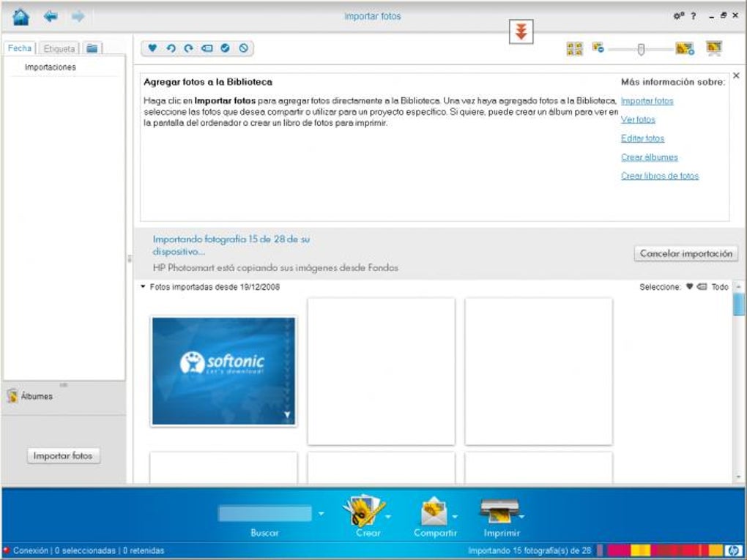Click the Importar fotos button
Viewport: 747px width, 560px height.
63,456
